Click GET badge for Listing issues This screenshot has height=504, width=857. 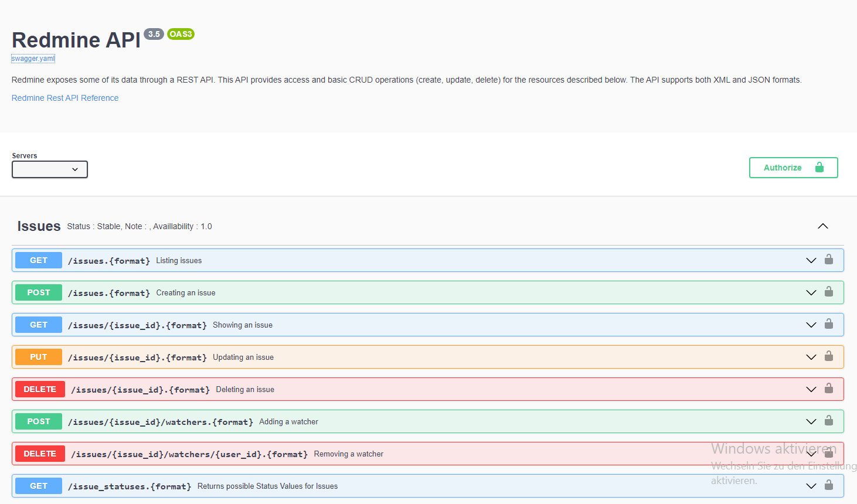(39, 260)
